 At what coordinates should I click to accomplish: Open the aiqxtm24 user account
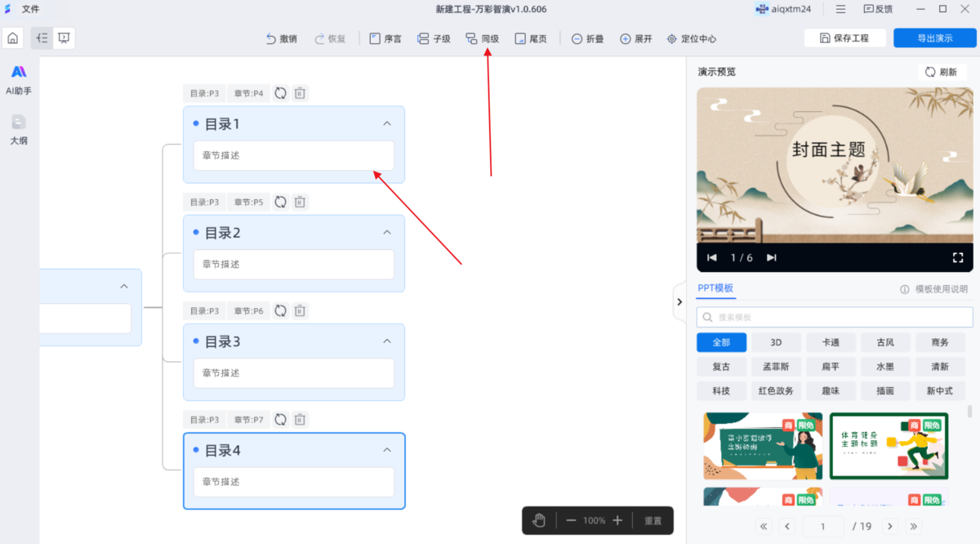coord(783,9)
